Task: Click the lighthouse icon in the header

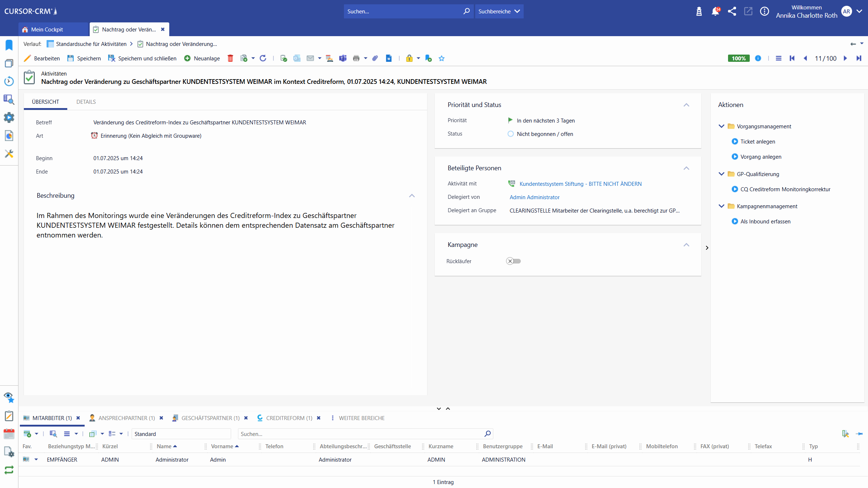Action: [699, 11]
